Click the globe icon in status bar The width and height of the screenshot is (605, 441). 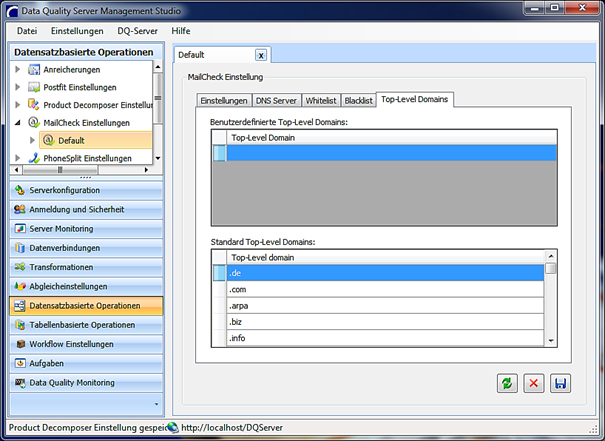(173, 427)
